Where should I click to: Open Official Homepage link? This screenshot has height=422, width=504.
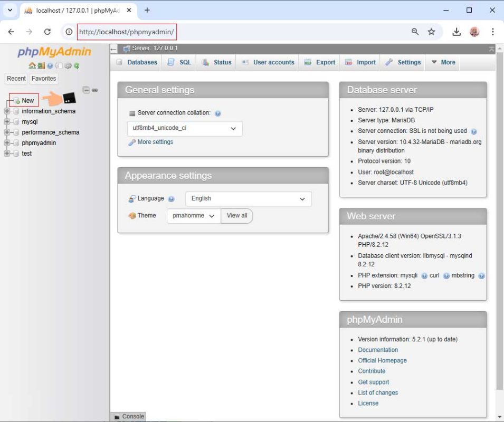[x=382, y=361]
